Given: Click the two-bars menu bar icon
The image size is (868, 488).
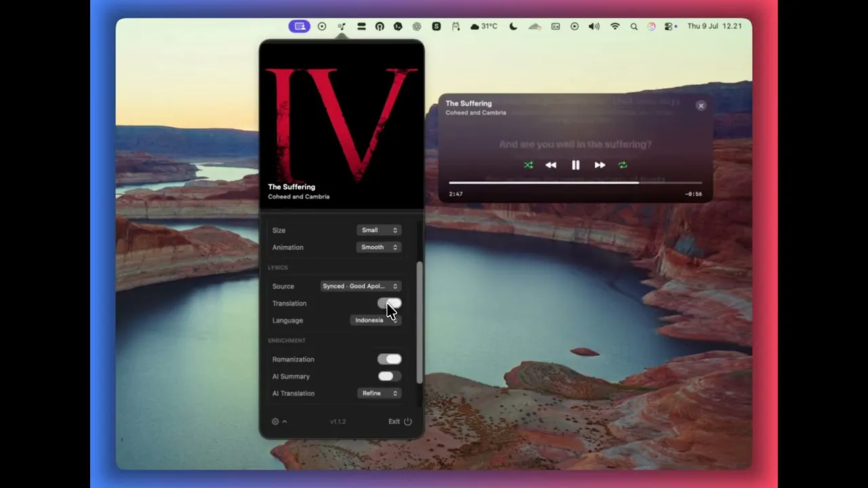Looking at the screenshot, I should coord(361,26).
